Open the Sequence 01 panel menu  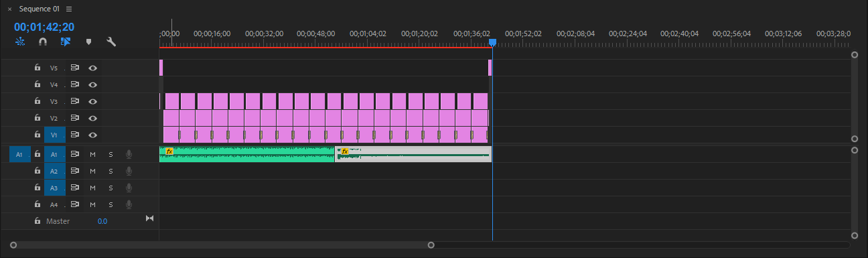tap(69, 9)
